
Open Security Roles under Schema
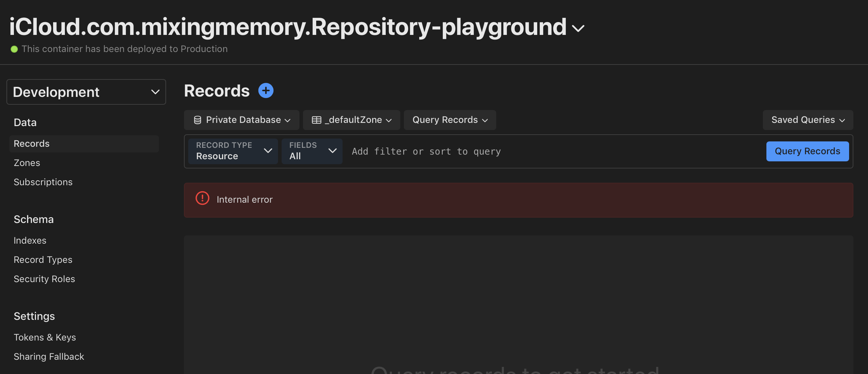tap(45, 279)
